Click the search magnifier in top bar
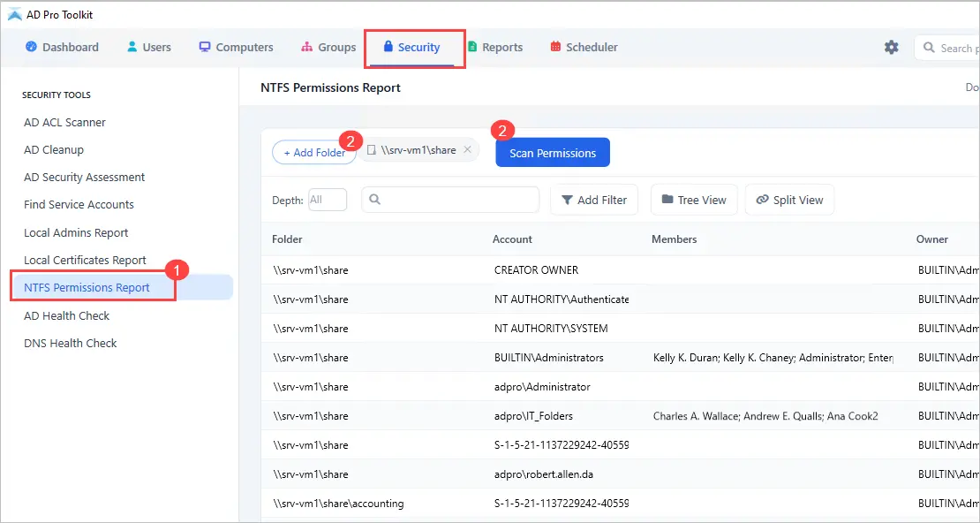This screenshot has width=980, height=523. [930, 48]
